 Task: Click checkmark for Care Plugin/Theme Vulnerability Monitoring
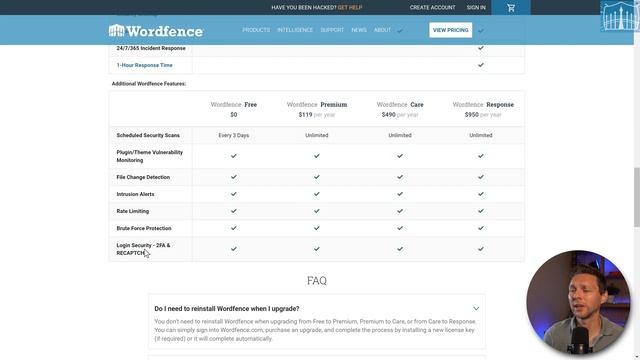point(400,156)
